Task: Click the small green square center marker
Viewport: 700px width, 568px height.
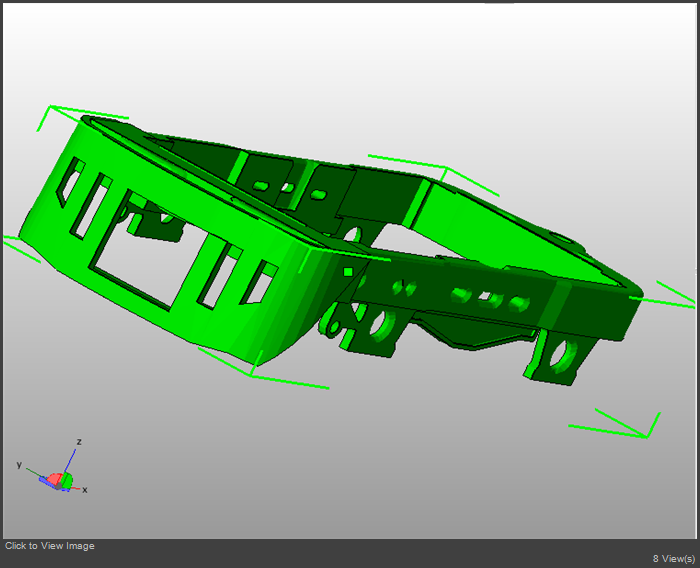Action: (x=348, y=271)
